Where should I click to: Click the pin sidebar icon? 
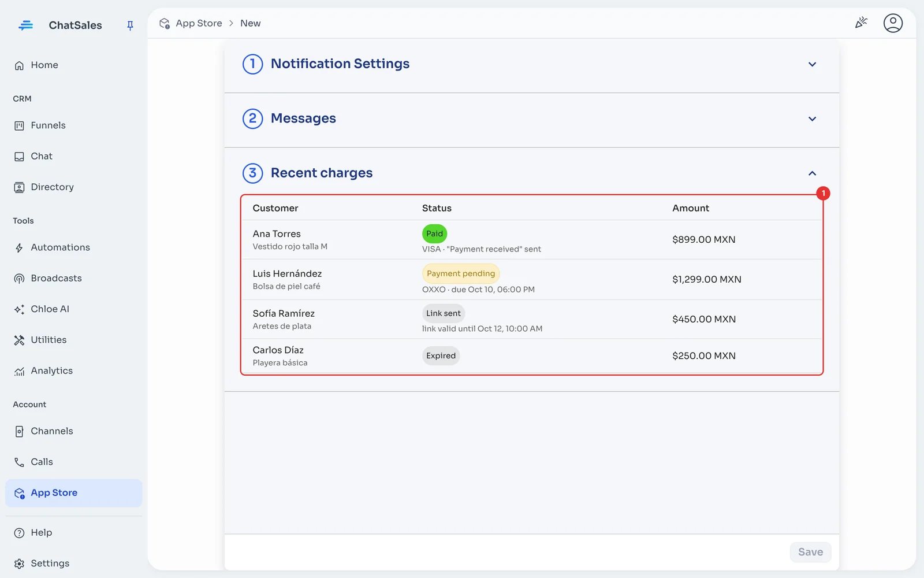point(130,25)
